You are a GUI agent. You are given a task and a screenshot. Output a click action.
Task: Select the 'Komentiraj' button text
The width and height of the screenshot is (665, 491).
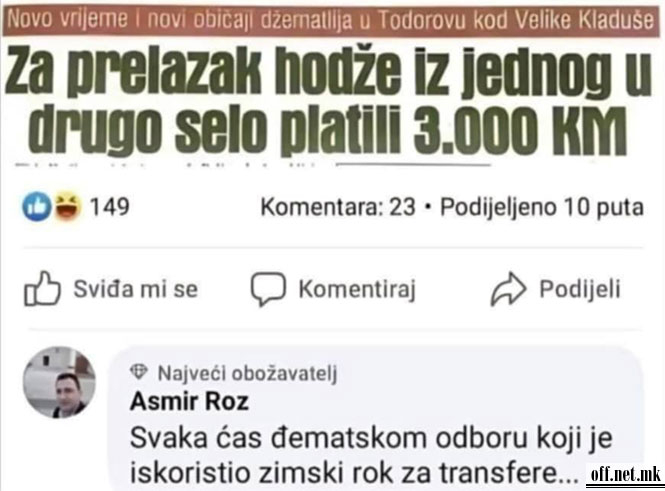point(357,290)
